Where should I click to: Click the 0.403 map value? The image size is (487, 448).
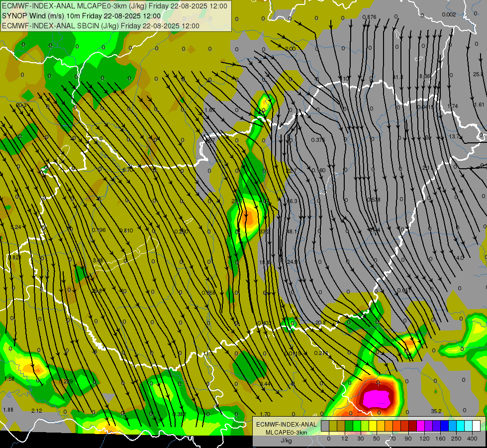[264, 323]
